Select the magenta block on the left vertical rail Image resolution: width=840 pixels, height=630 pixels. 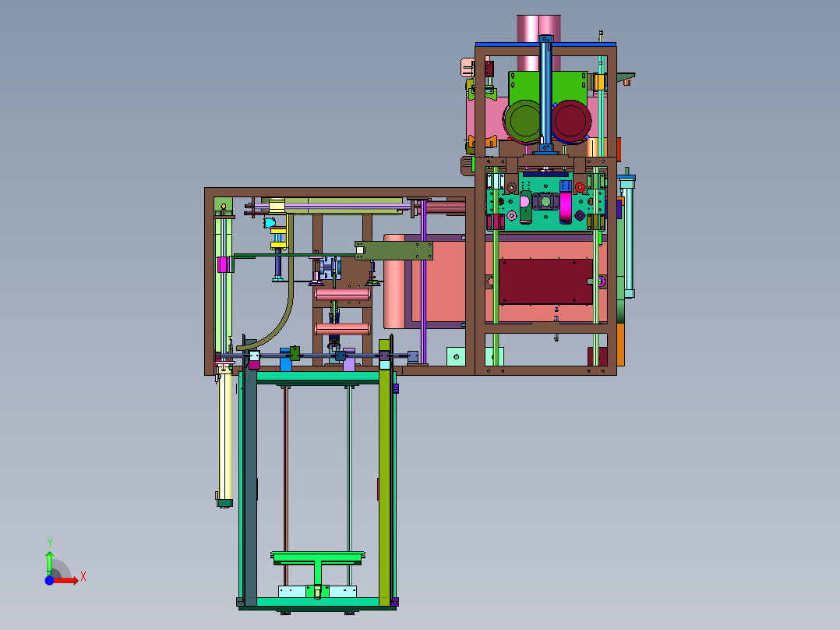224,264
